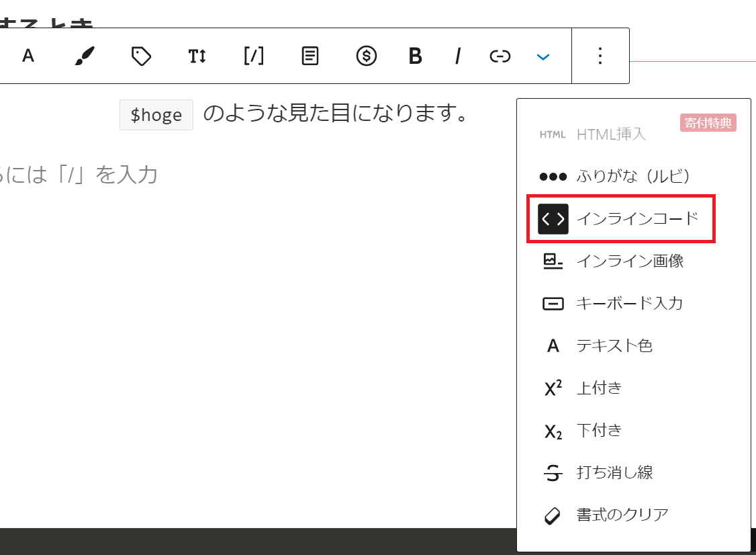
Task: Click the dollar coin icon in toolbar
Action: point(367,56)
